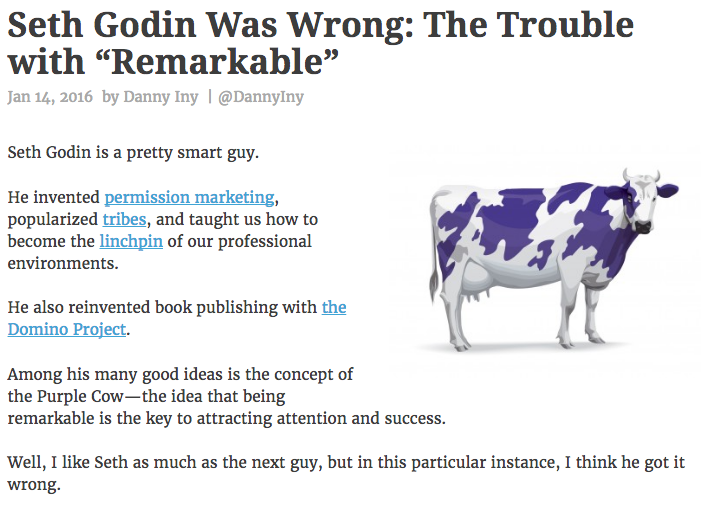Click the word "the" before Domino Project
710x510 pixels.
coord(334,307)
